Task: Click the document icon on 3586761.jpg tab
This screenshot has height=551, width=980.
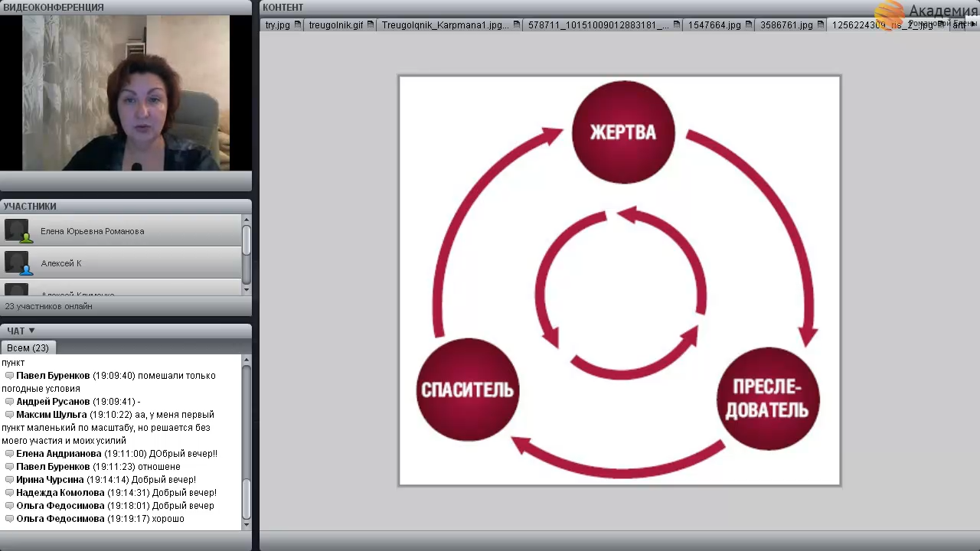Action: coord(821,25)
